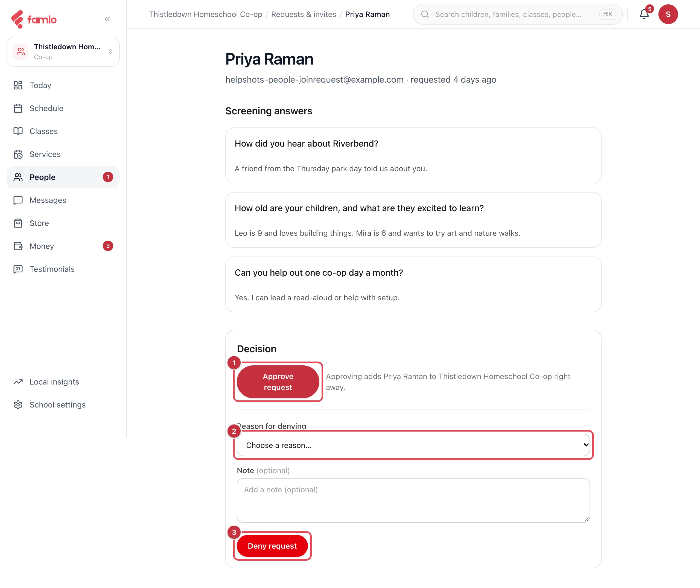This screenshot has width=700, height=588.
Task: Focus the search children, families field
Action: pos(518,14)
